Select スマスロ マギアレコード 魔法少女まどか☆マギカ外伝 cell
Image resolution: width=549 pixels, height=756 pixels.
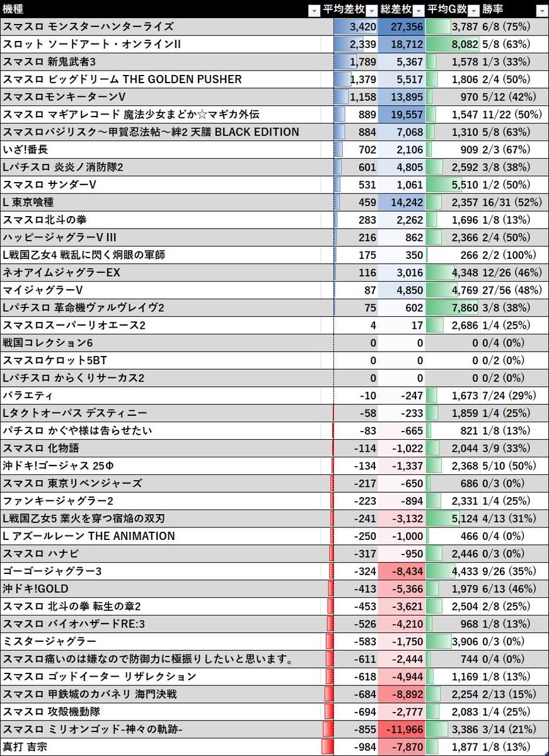tap(161, 115)
